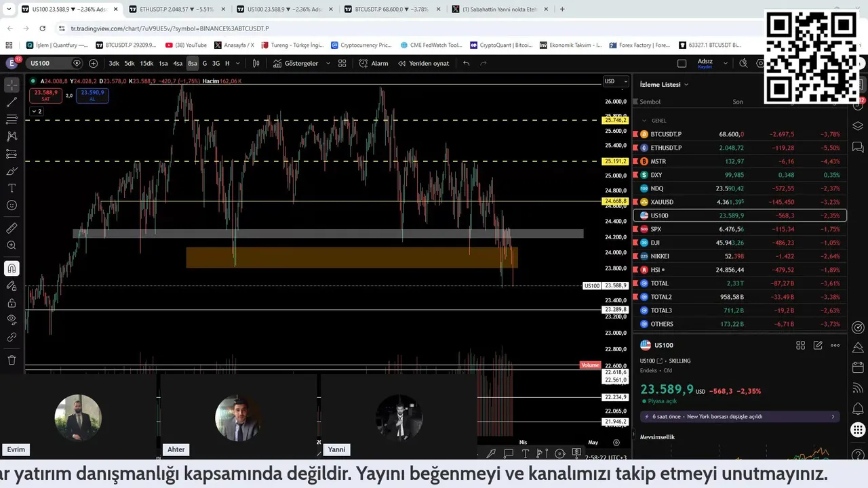Select BTCUSDT.P in the watchlist

[x=739, y=134]
